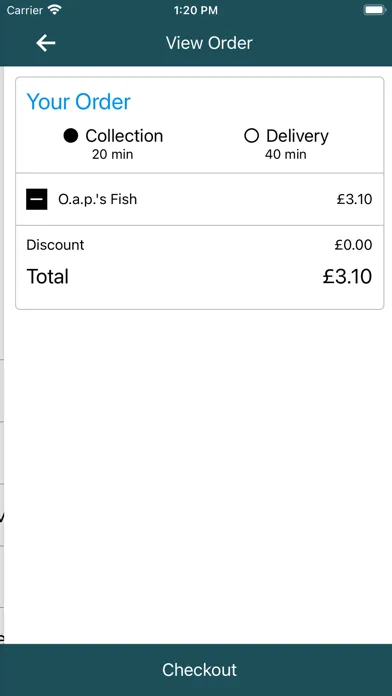Click the View Order title

[x=209, y=43]
